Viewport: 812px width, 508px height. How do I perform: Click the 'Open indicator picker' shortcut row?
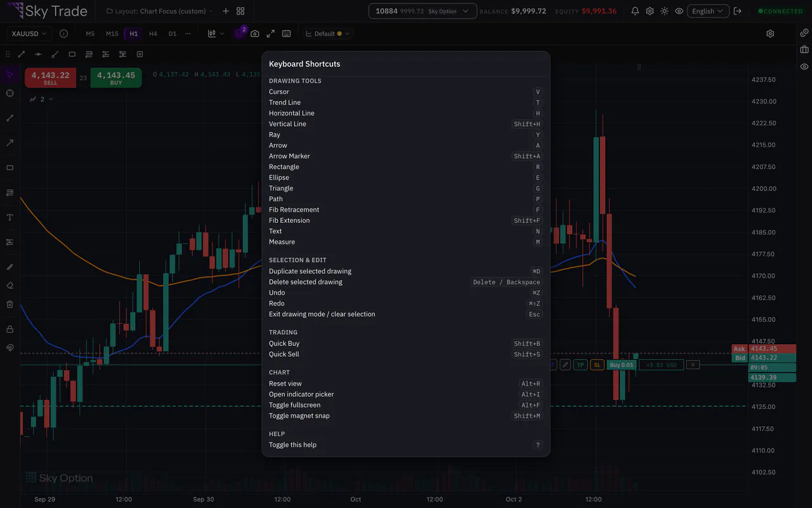click(x=405, y=394)
